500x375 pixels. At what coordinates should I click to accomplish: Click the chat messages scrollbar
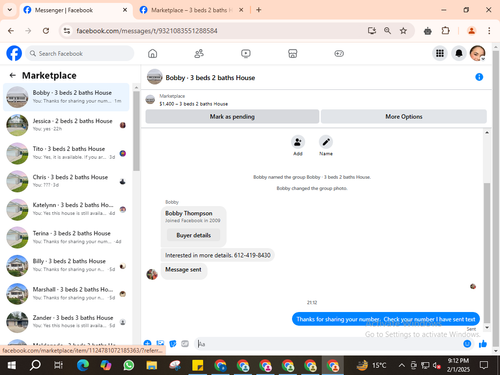click(487, 253)
